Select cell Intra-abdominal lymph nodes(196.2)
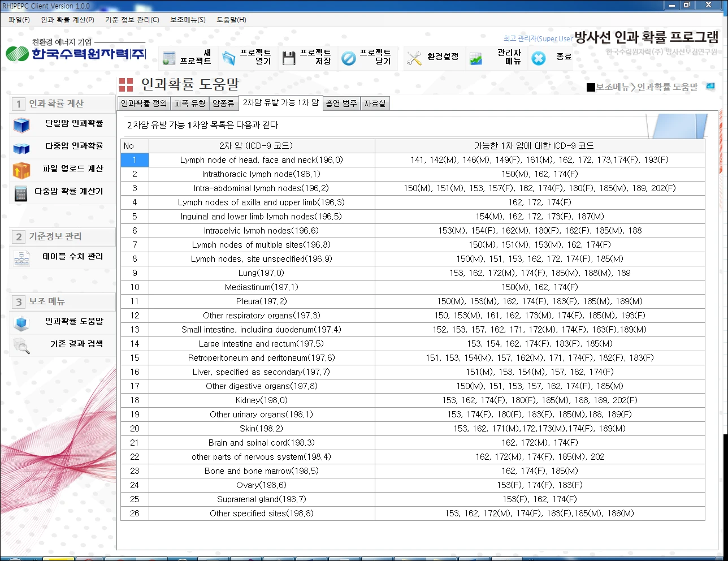 pos(262,188)
